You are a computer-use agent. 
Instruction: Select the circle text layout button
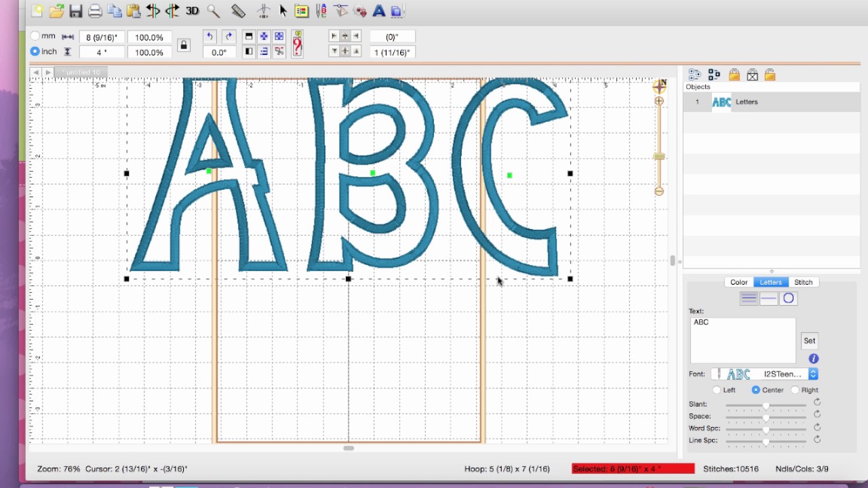[x=788, y=298]
